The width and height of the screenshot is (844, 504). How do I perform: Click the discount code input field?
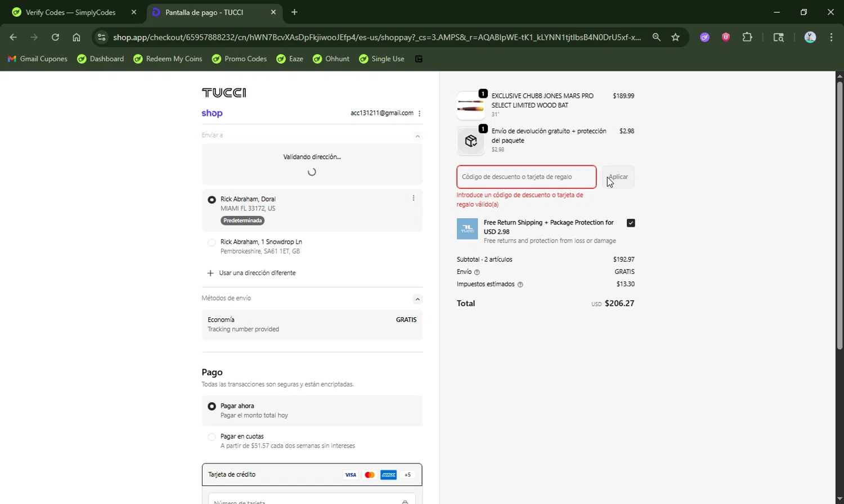pos(526,177)
